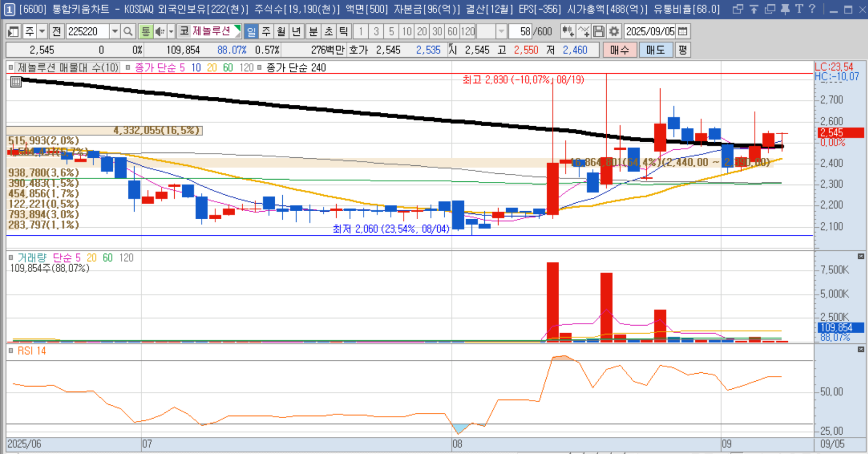Click the panel layout icon left of 주
868x454 pixels.
[13, 32]
